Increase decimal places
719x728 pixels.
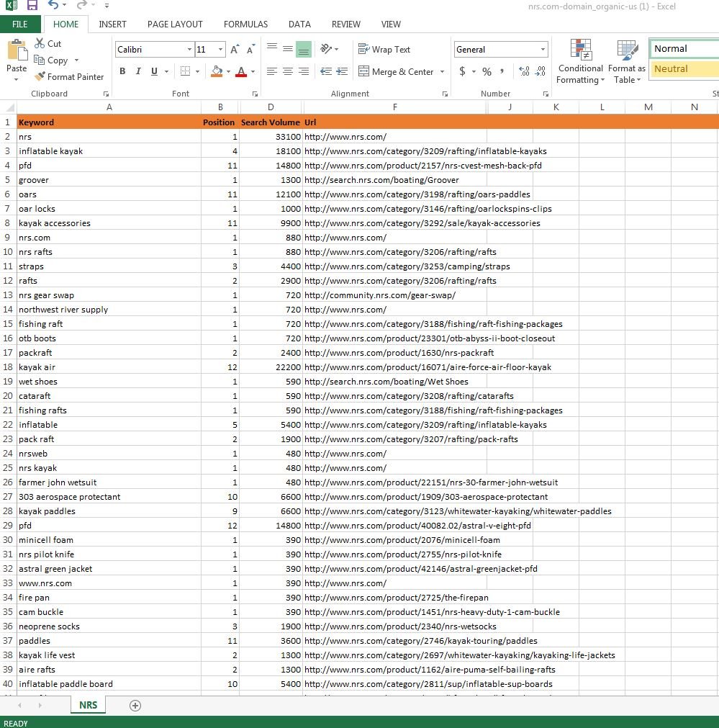(525, 71)
